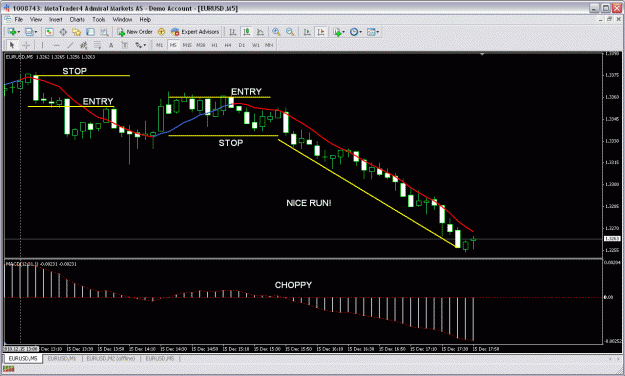Image resolution: width=625 pixels, height=376 pixels.
Task: Switch to the EURUSD,M1 chart tab
Action: (x=62, y=359)
